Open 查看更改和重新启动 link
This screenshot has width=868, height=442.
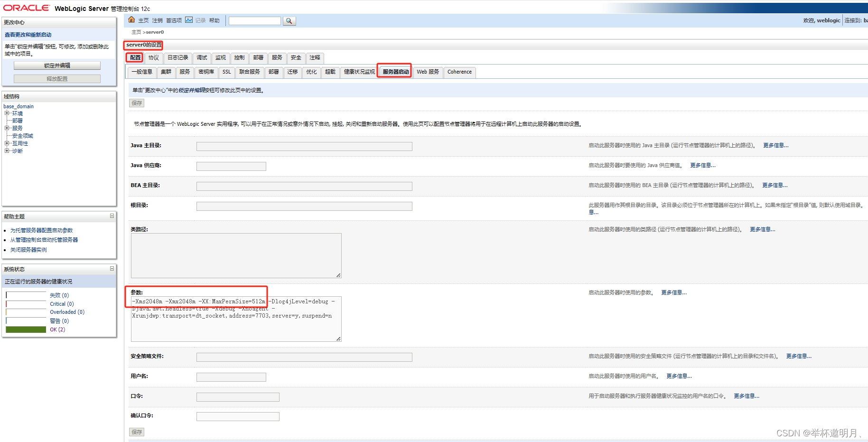pos(28,35)
